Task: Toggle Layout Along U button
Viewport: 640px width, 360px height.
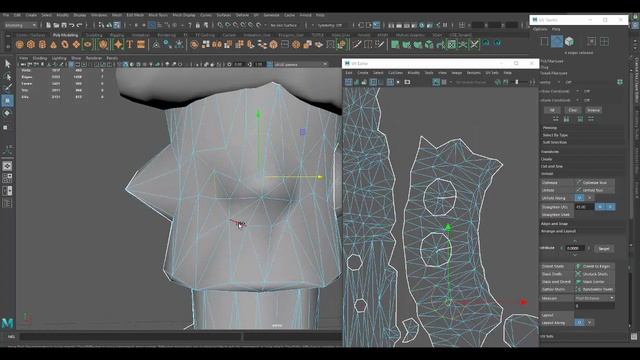Action: point(579,322)
